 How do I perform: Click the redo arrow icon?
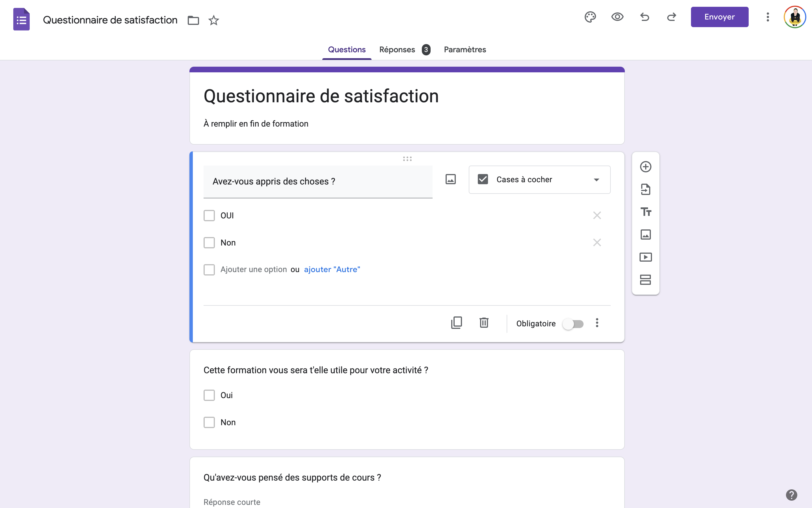(x=671, y=17)
